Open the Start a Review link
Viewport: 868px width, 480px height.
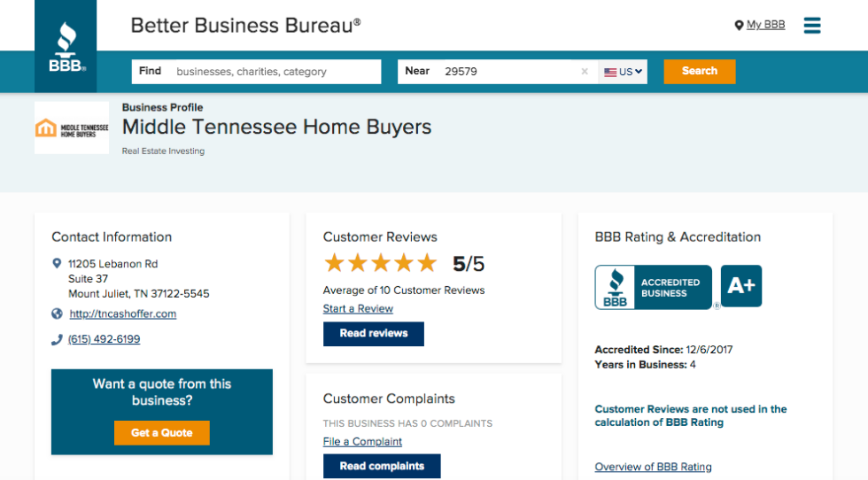[x=358, y=309]
